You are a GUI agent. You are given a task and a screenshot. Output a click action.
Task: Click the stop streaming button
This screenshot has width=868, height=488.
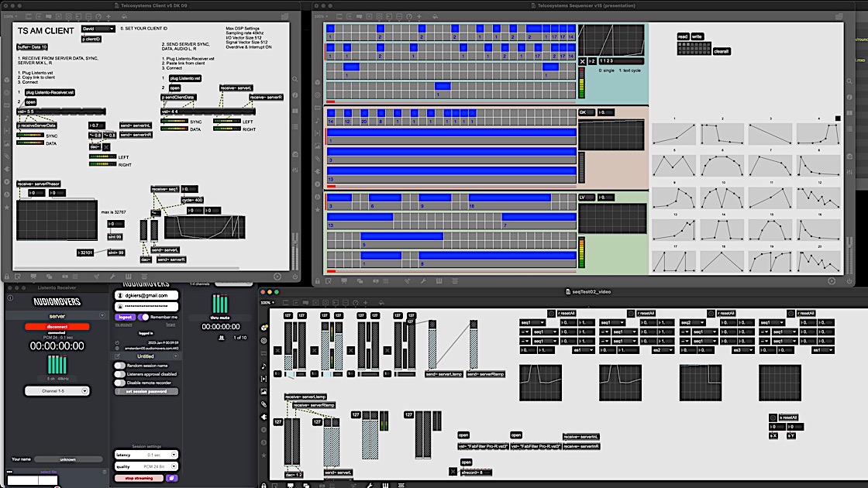tap(138, 478)
